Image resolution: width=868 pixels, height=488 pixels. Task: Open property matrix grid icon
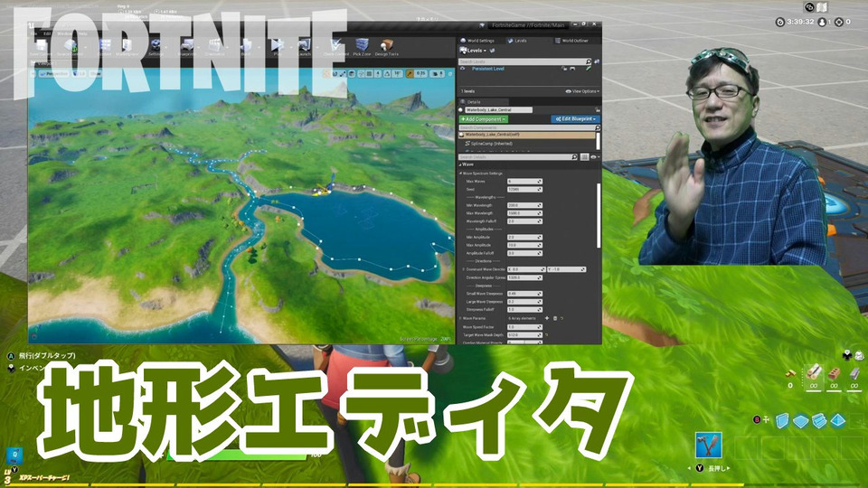(x=585, y=157)
